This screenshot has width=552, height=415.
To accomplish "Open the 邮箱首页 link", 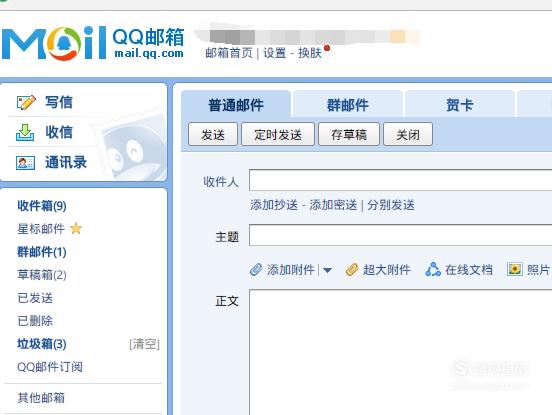I will coord(229,53).
